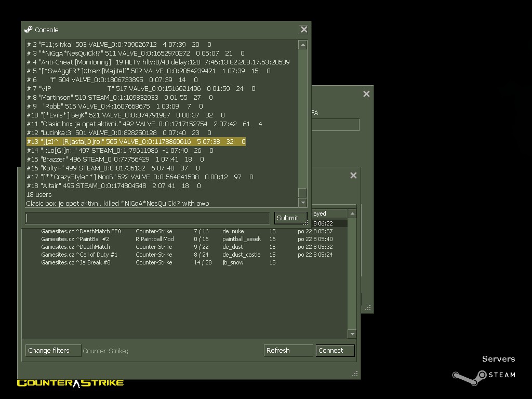Click the po 22 8 05:24 timestamp

[x=315, y=255]
